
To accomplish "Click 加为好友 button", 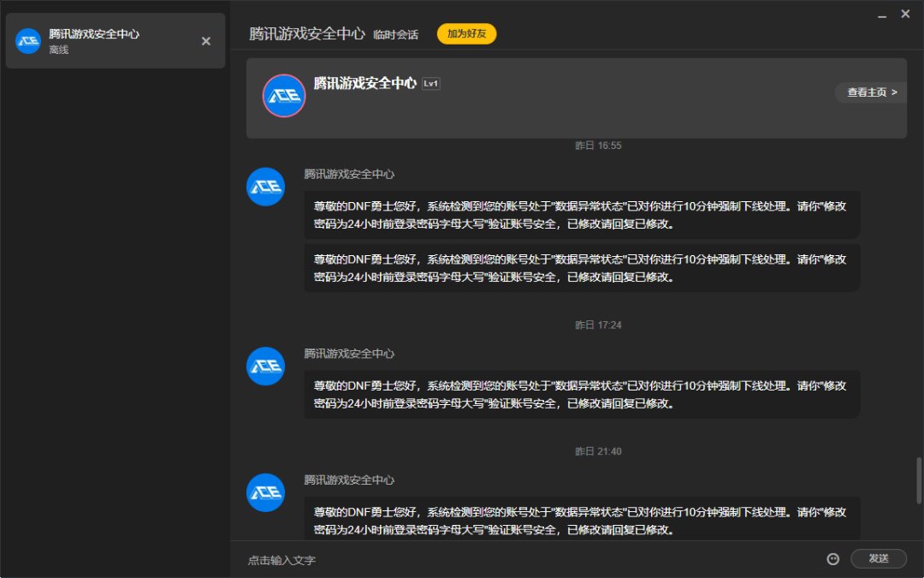I will coord(467,33).
